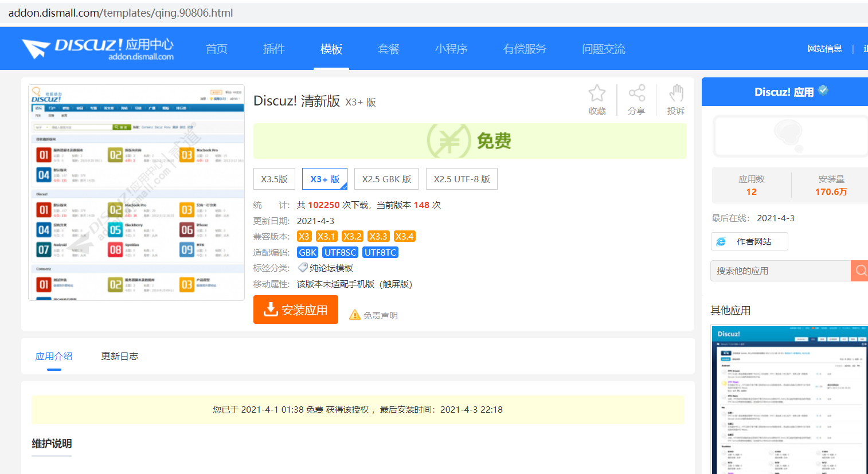Choose the X2.5 GBK 版 option

click(x=386, y=179)
